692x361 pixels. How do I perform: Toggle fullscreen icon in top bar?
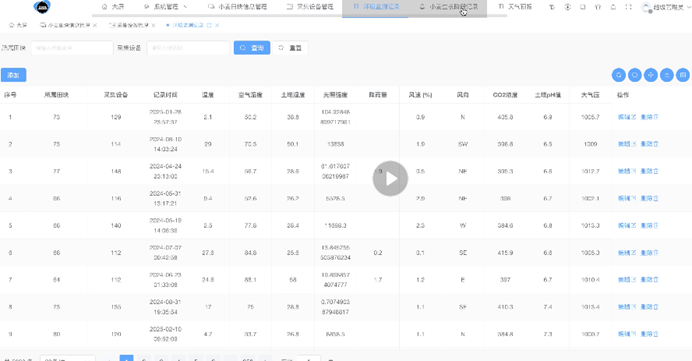628,7
